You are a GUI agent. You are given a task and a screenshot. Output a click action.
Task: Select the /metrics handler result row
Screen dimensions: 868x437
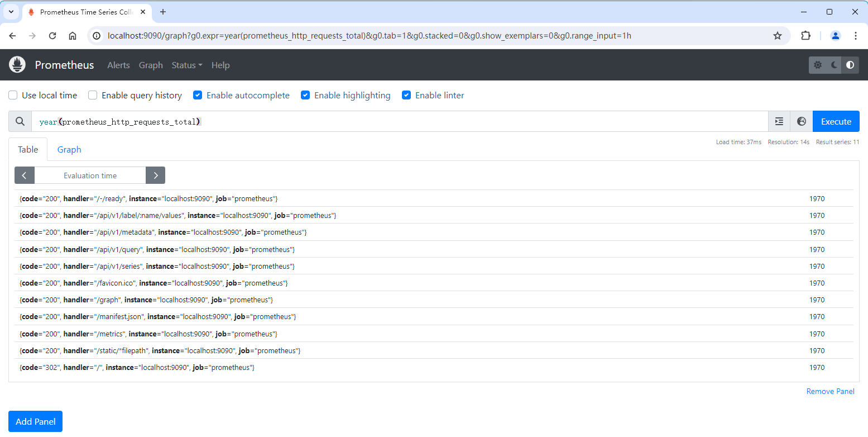coord(434,334)
